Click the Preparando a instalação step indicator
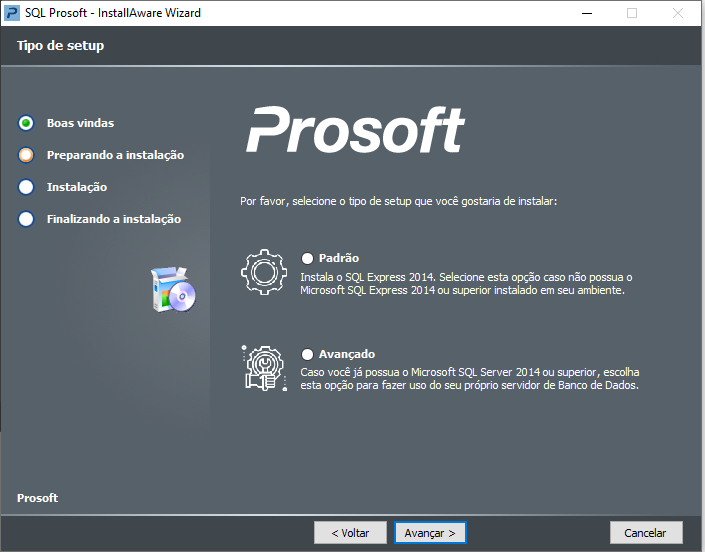 [x=26, y=155]
